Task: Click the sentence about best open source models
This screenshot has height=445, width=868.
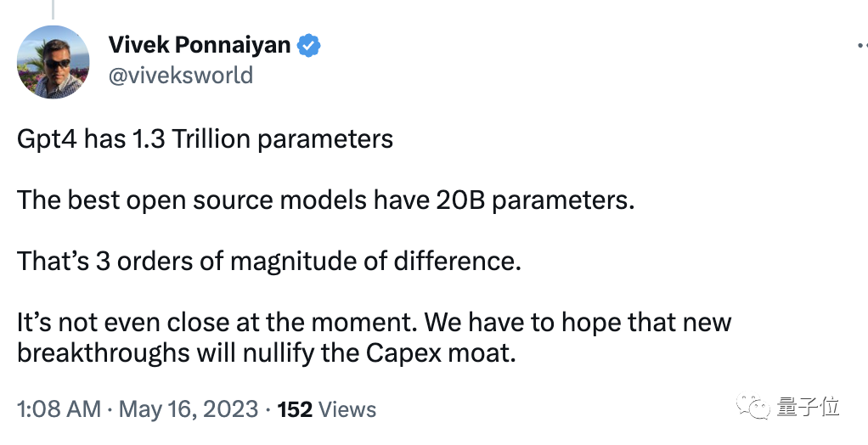Action: click(x=325, y=200)
